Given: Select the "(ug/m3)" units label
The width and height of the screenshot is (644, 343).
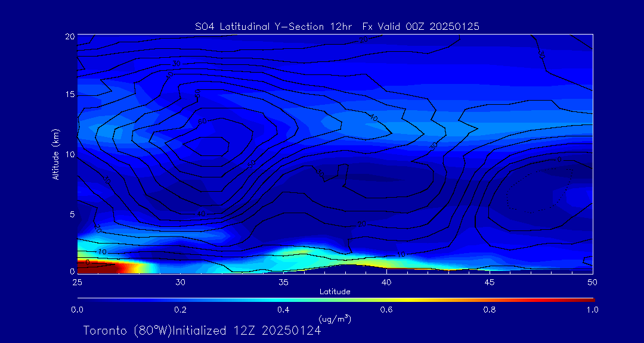Looking at the screenshot, I should click(335, 319).
